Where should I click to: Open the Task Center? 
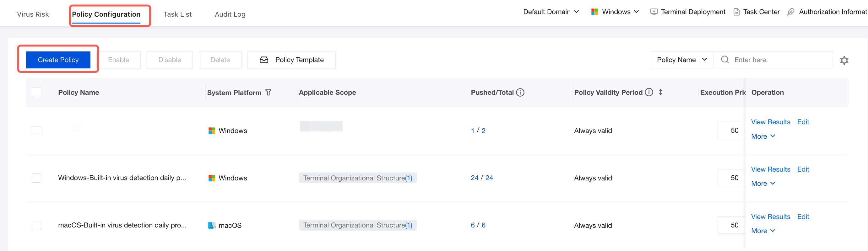757,12
